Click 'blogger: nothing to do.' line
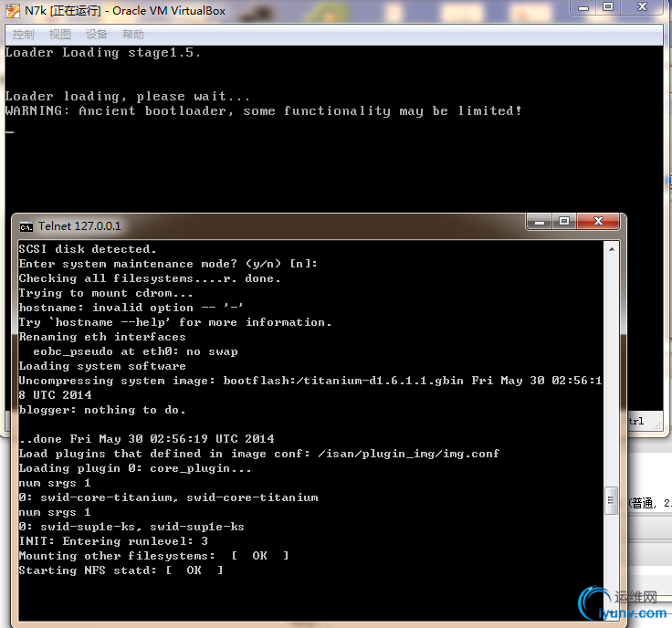The image size is (672, 628). (x=102, y=410)
